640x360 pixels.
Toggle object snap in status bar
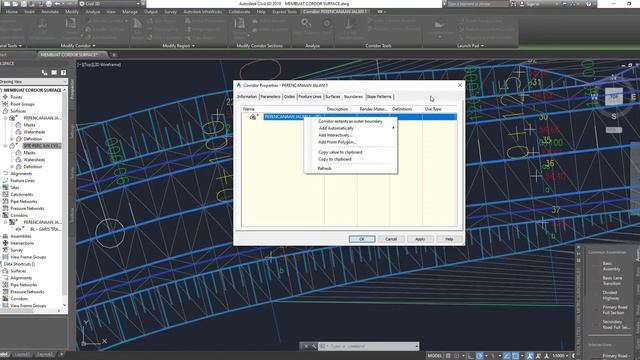click(x=516, y=356)
